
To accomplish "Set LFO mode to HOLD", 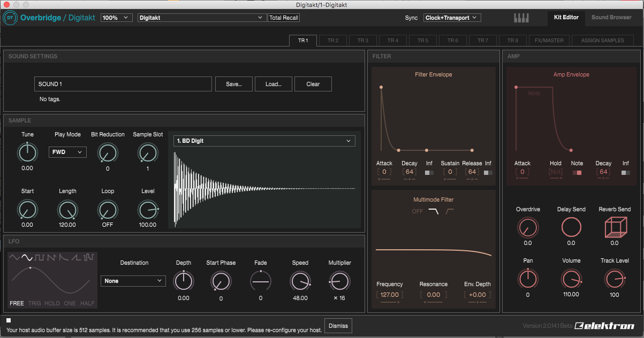I will [x=52, y=303].
